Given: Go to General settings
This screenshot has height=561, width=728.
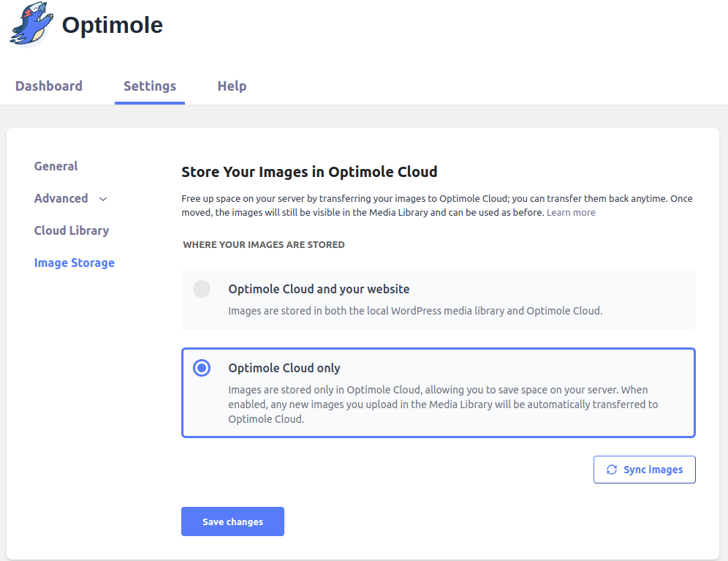Looking at the screenshot, I should (56, 166).
